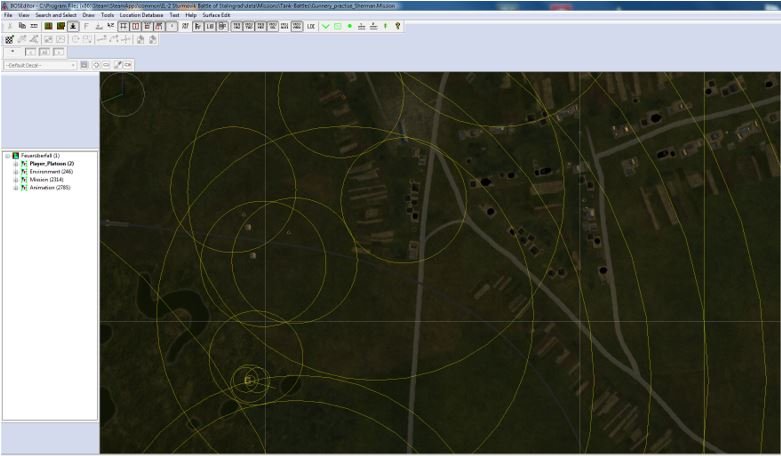781x456 pixels.
Task: Click the copy pages icon
Action: (x=22, y=26)
